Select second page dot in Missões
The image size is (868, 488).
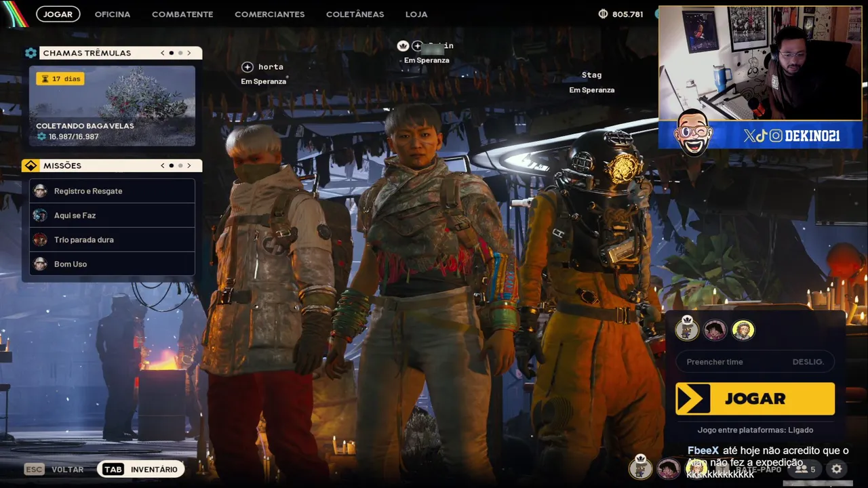tap(180, 165)
